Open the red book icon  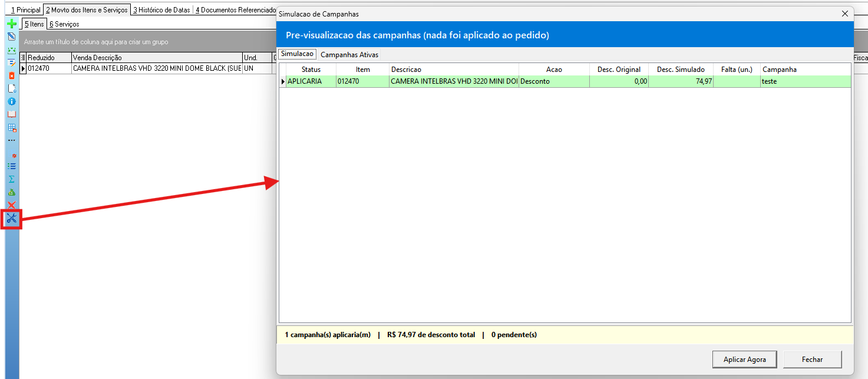(11, 114)
